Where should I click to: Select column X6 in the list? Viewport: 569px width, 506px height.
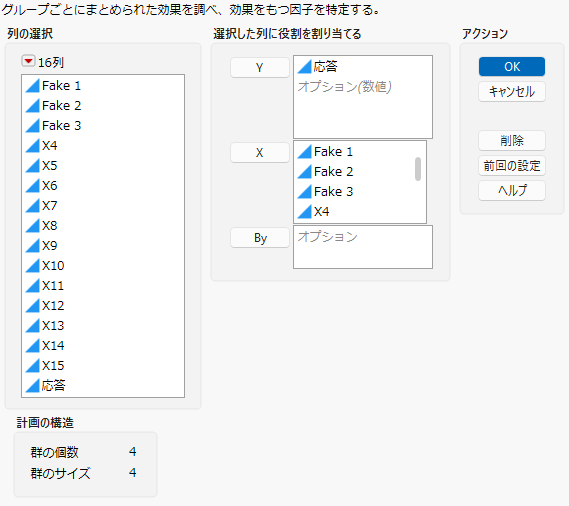pyautogui.click(x=103, y=185)
